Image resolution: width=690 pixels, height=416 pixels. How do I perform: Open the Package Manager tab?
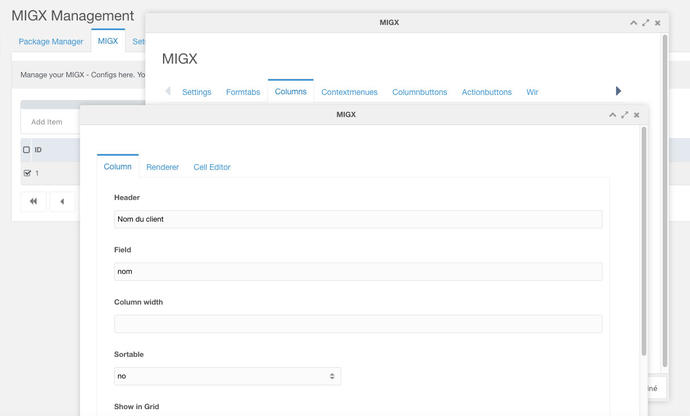[x=51, y=41]
